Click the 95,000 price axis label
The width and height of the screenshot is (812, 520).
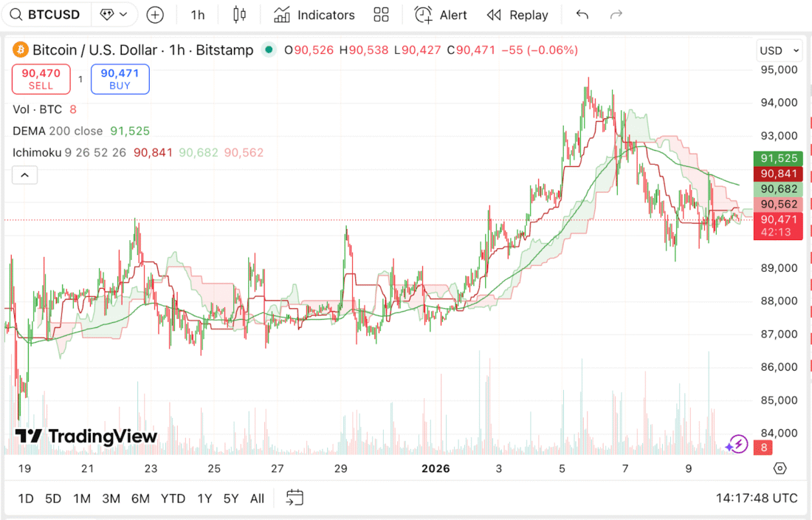779,70
